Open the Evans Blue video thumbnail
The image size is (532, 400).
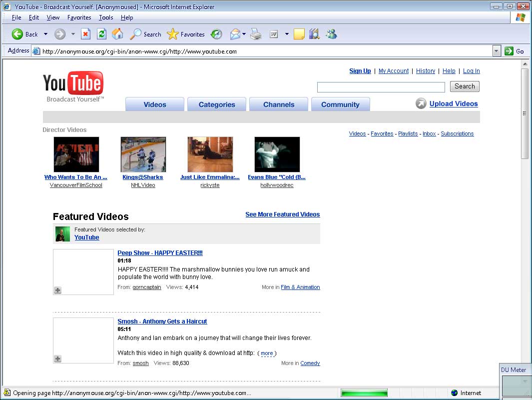[277, 154]
